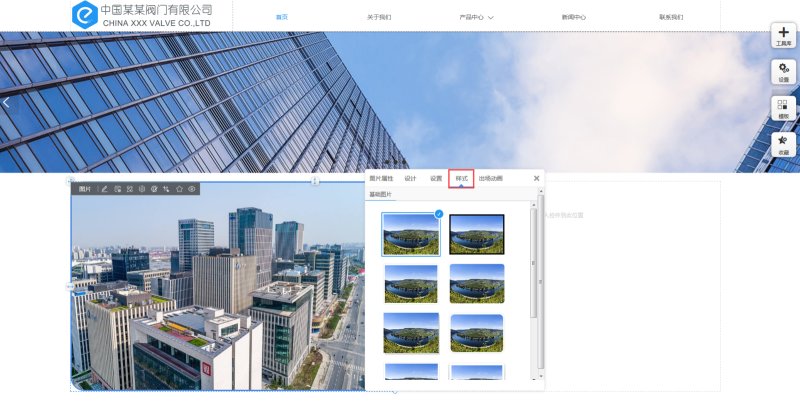Switch to the 出场动画 tab
The height and width of the screenshot is (403, 800).
[491, 178]
